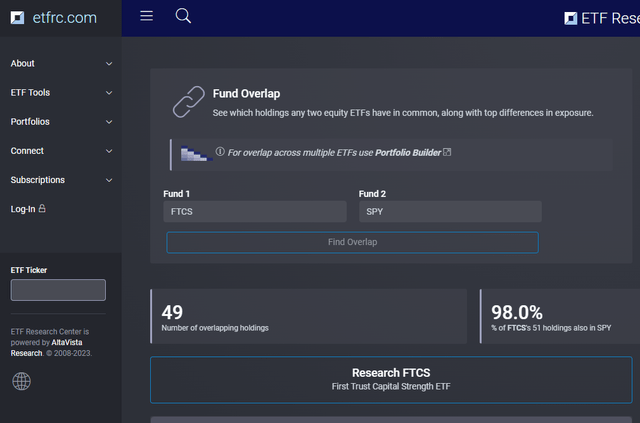Click the Fund Overlap heading
Viewport: 640px width, 423px height.
click(x=246, y=94)
